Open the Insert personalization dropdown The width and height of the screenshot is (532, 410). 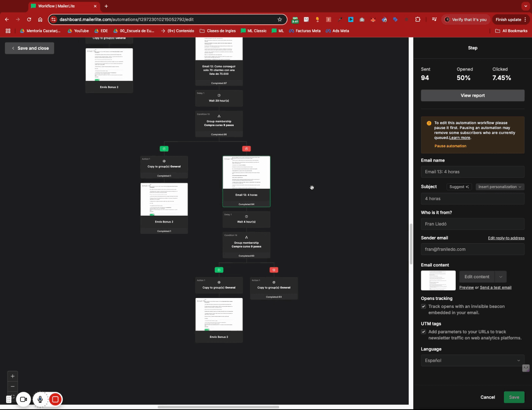point(500,187)
